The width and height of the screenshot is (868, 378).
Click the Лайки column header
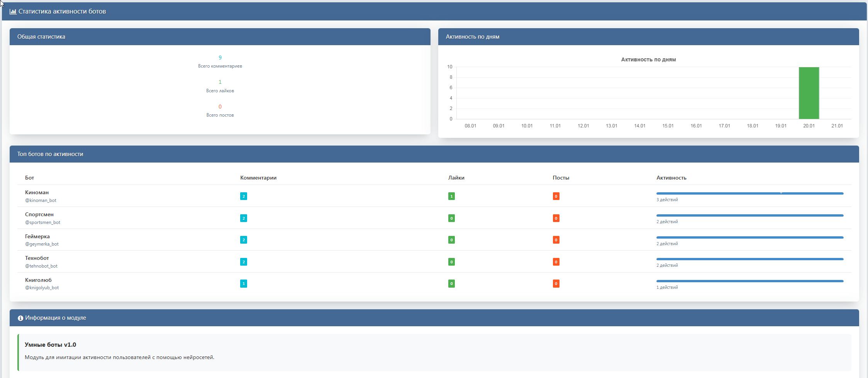point(456,178)
